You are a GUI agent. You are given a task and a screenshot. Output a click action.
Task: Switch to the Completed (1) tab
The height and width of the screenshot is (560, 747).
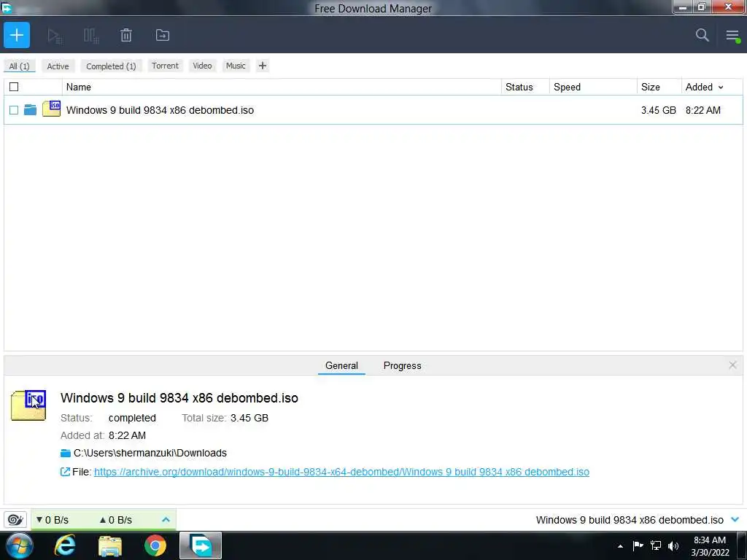pos(111,66)
